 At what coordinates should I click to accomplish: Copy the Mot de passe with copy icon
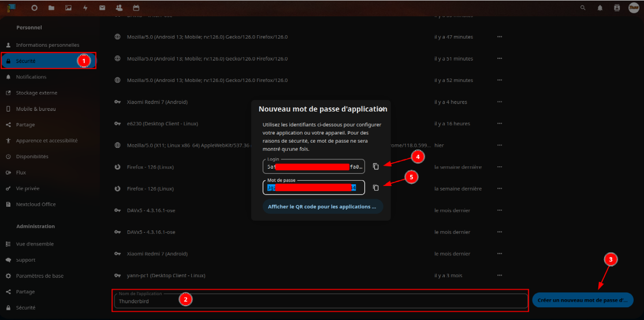coord(375,188)
